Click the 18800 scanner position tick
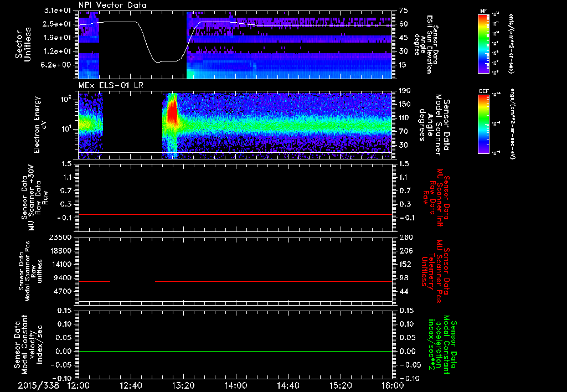 pyautogui.click(x=60, y=251)
